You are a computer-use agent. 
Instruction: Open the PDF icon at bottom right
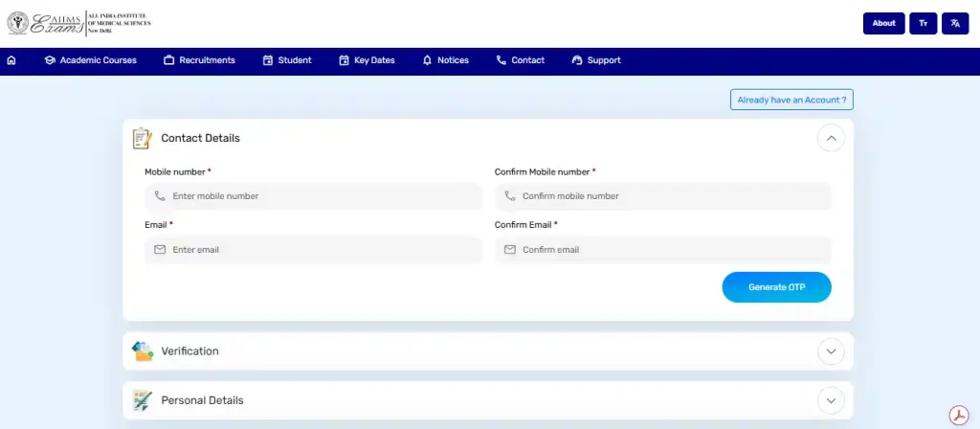[959, 416]
